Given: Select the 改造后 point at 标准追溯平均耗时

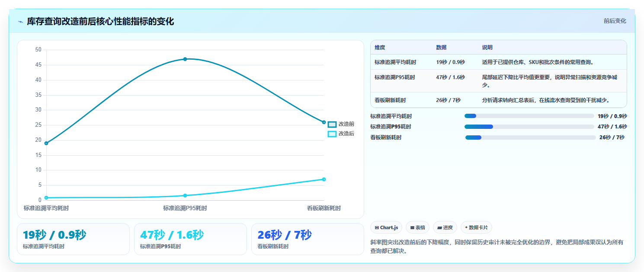Looking at the screenshot, I should coord(46,198).
